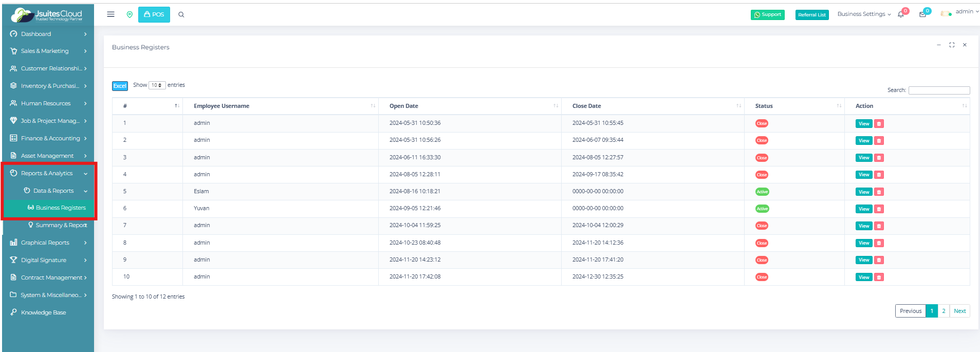This screenshot has width=980, height=352.
Task: Open the Business Settings dropdown
Action: [x=864, y=14]
